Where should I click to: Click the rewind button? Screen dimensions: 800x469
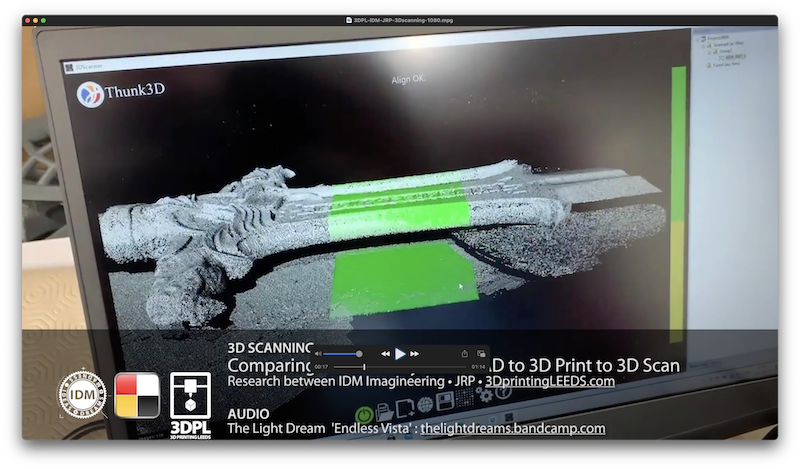(x=385, y=353)
